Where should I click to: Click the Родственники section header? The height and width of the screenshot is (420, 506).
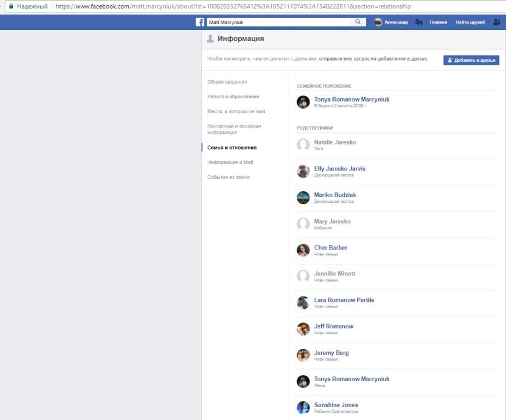315,128
